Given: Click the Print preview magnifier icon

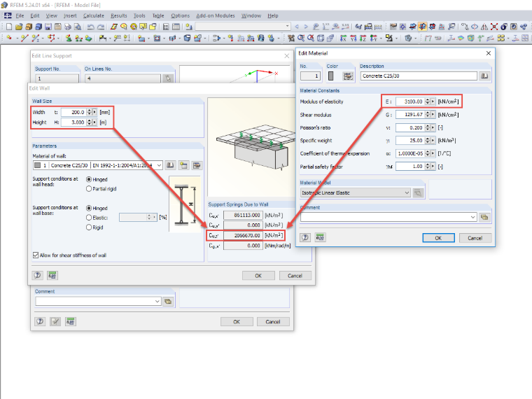Looking at the screenshot, I should point(78,27).
